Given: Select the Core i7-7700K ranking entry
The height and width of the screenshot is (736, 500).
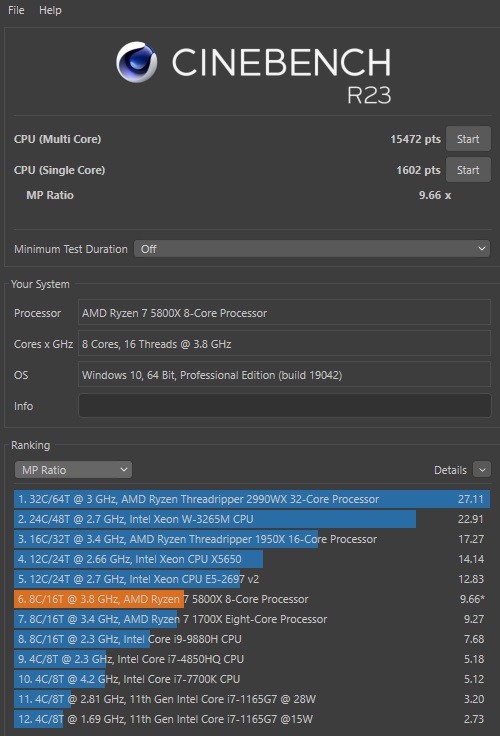Looking at the screenshot, I should [x=252, y=679].
